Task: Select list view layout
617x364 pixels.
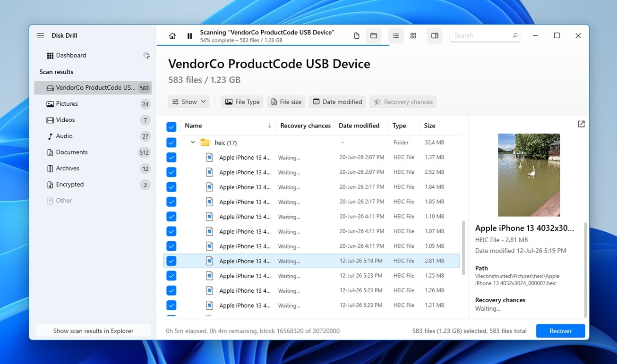Action: (396, 36)
